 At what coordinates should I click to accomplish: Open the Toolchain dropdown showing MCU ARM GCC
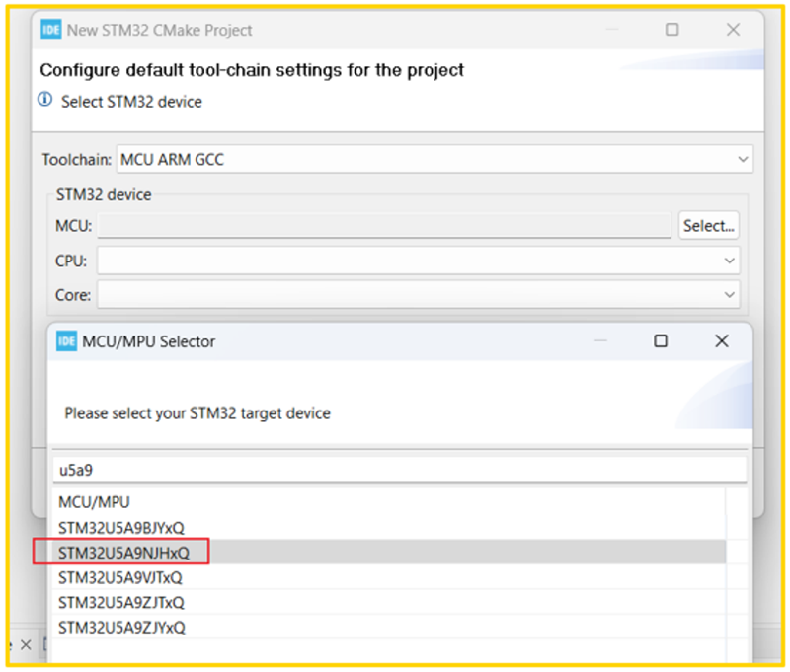pos(434,159)
